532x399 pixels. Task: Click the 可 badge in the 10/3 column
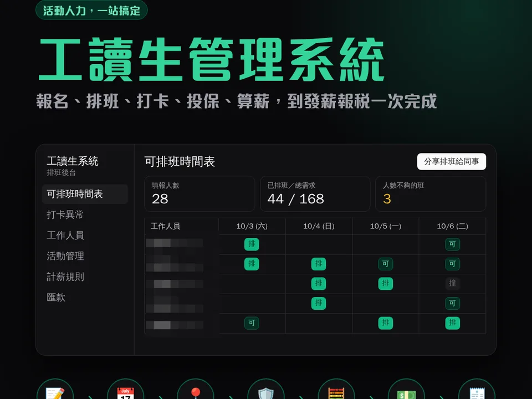pyautogui.click(x=252, y=323)
